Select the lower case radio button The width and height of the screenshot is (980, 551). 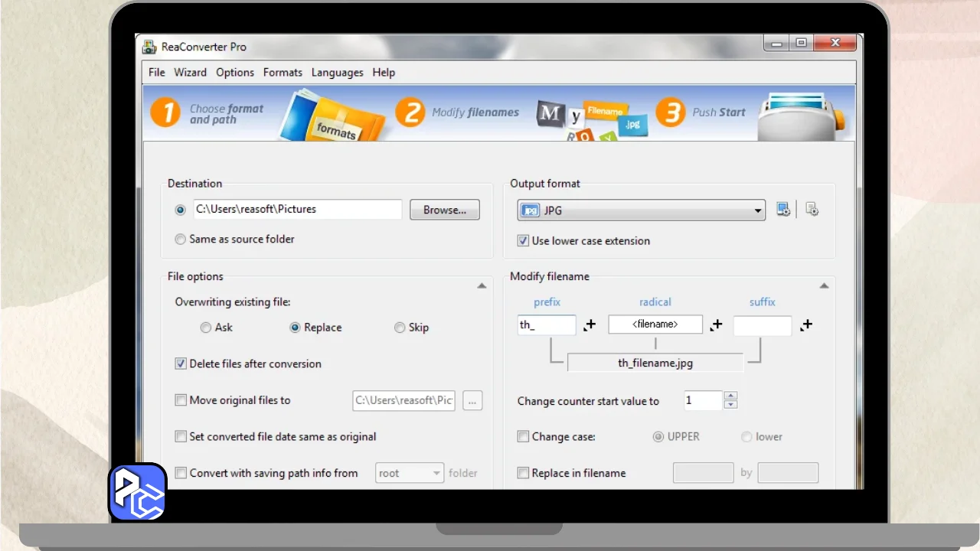(x=746, y=437)
